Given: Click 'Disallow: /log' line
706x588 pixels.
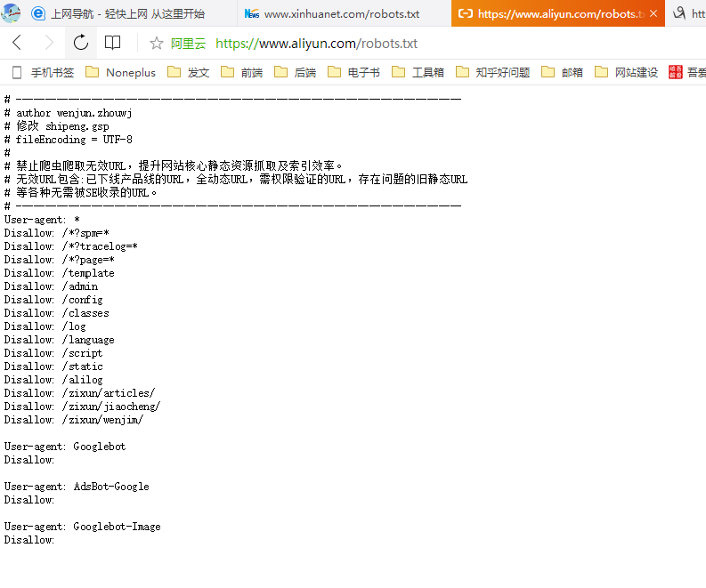Looking at the screenshot, I should point(45,326).
